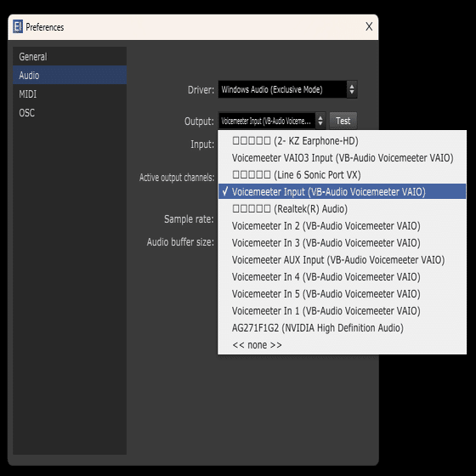This screenshot has width=476, height=476.
Task: Choose the Realtek(R) Audio output
Action: tap(342, 209)
